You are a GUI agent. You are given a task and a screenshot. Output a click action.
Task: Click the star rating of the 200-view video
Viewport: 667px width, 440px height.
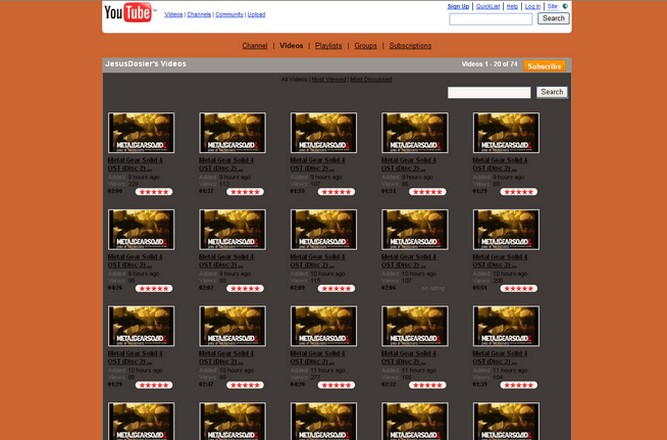[x=519, y=289]
